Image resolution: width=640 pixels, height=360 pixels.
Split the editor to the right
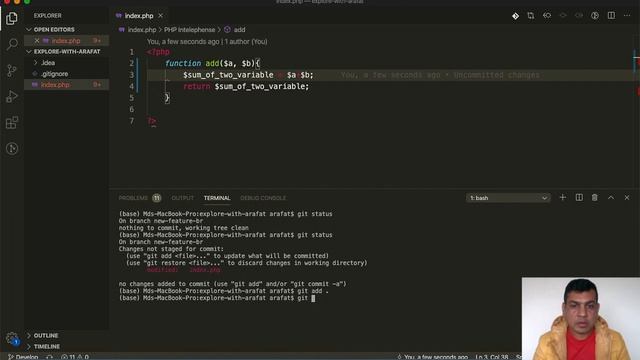(611, 16)
